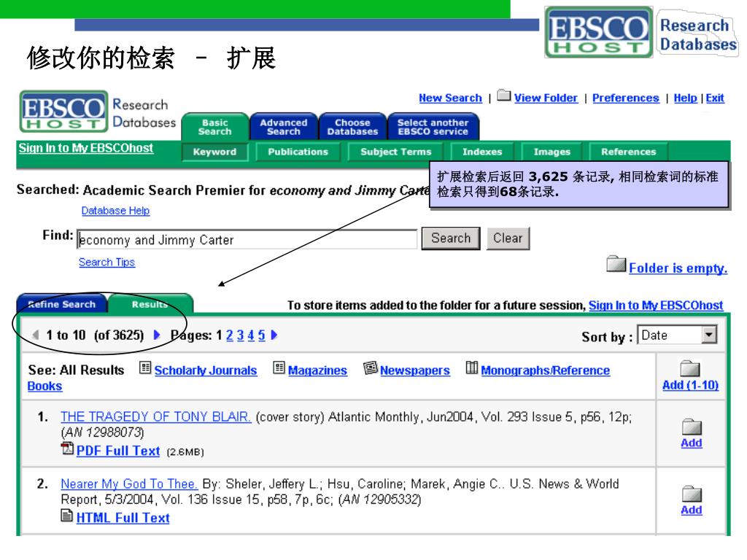Click into the Find search field
Image resolution: width=747 pixels, height=560 pixels.
(247, 239)
